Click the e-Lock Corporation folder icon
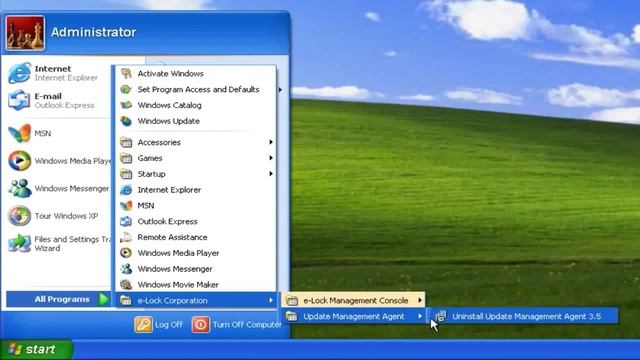 [x=126, y=300]
